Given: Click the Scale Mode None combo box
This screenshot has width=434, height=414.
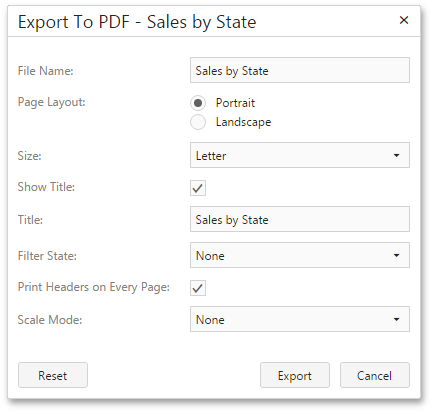Looking at the screenshot, I should pos(300,319).
